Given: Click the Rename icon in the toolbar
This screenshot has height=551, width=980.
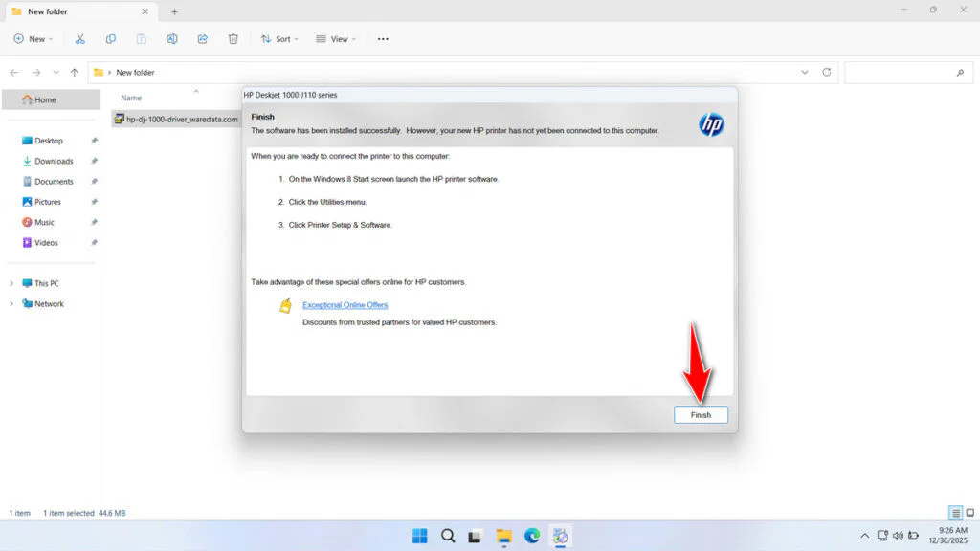Looking at the screenshot, I should pyautogui.click(x=172, y=38).
